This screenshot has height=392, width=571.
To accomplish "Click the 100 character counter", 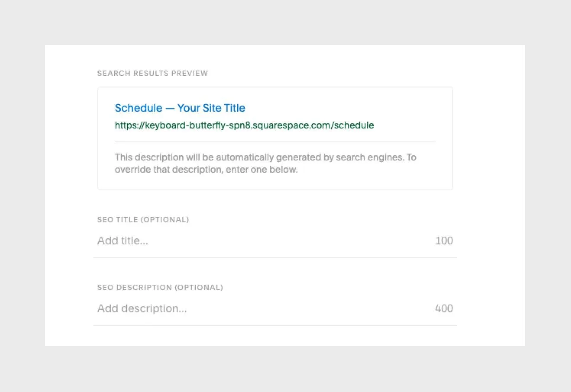I will [443, 241].
